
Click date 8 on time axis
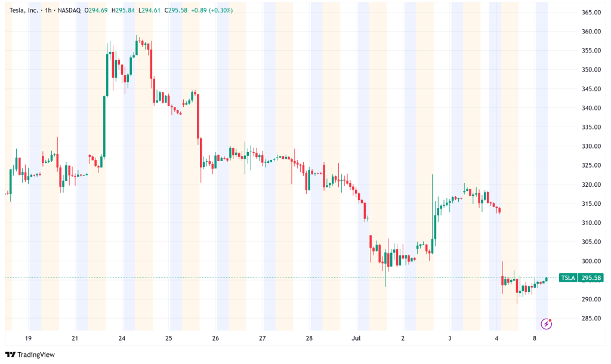[535, 338]
